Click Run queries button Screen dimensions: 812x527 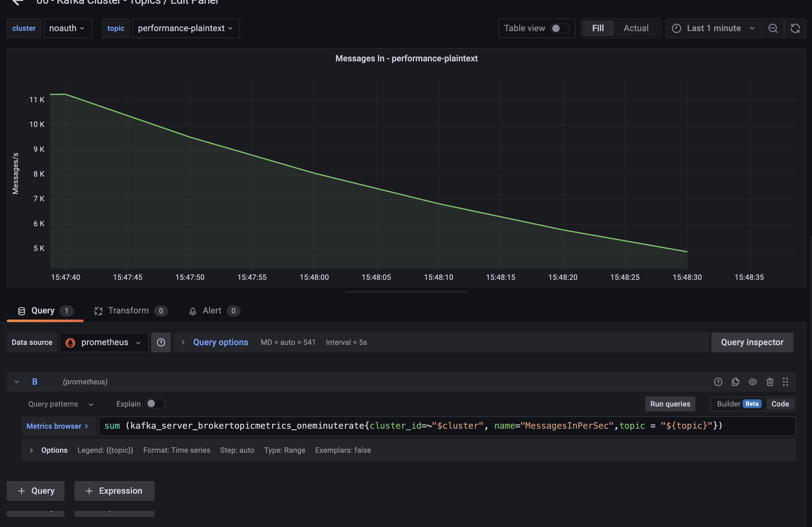pos(670,404)
